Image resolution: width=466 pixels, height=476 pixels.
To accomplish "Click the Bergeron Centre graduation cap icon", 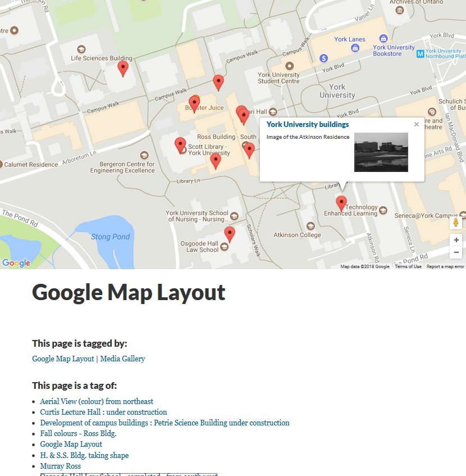I will point(144,156).
